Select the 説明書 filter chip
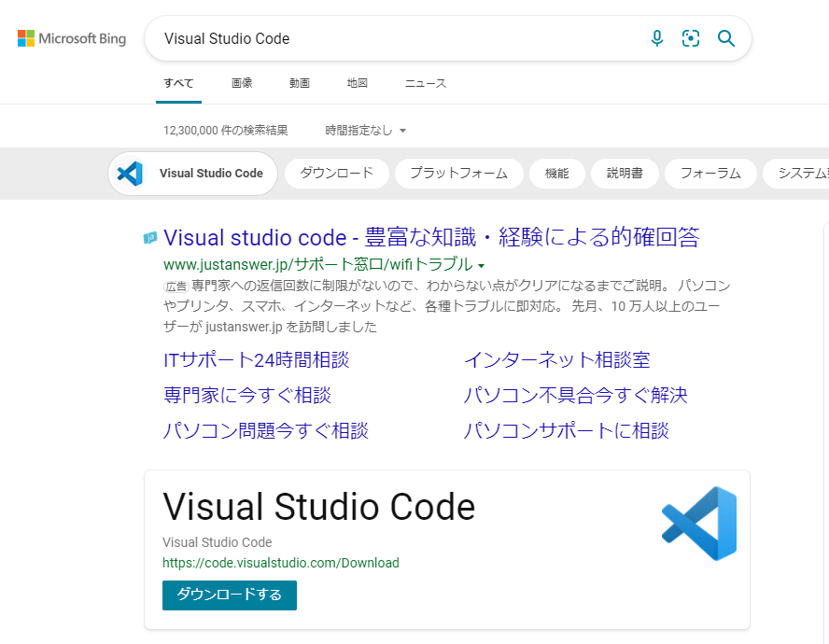 (x=625, y=174)
